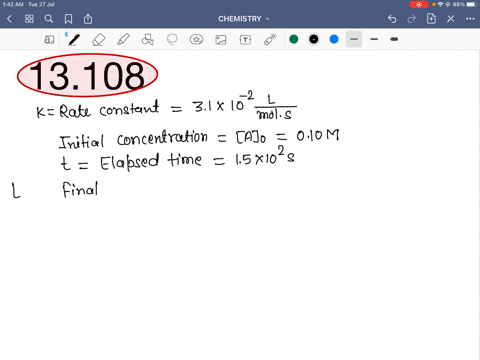Tap the 13.108 problem number
Viewport: 480px width, 360px height.
click(x=87, y=76)
